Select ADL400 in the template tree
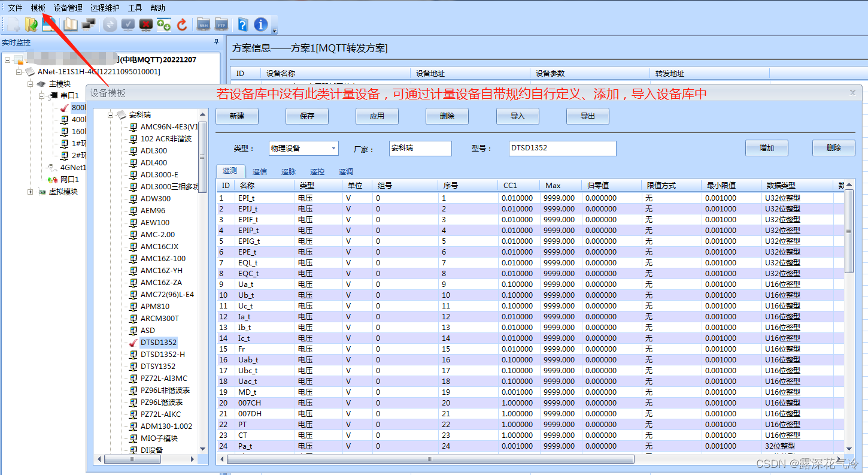The height and width of the screenshot is (475, 868). coord(154,163)
